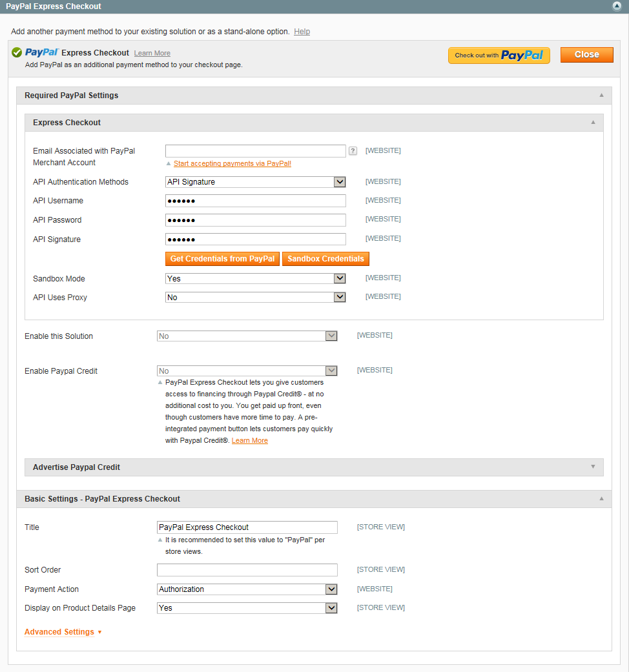
Task: Open the Sandbox Mode dropdown
Action: 256,279
